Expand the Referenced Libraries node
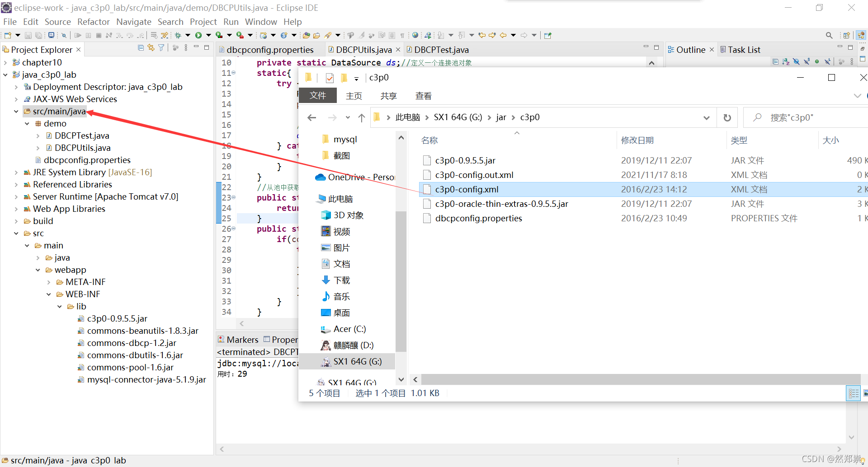Image resolution: width=868 pixels, height=467 pixels. coord(15,184)
